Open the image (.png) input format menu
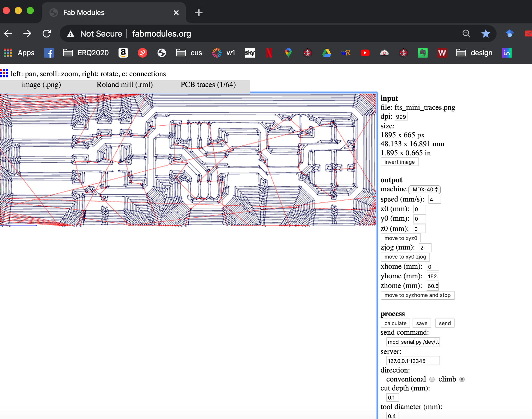532x419 pixels. [x=41, y=85]
